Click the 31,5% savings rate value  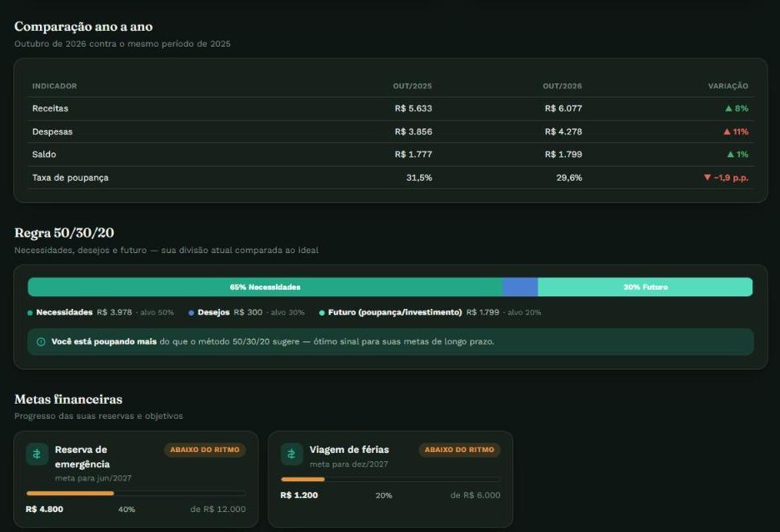pyautogui.click(x=419, y=177)
